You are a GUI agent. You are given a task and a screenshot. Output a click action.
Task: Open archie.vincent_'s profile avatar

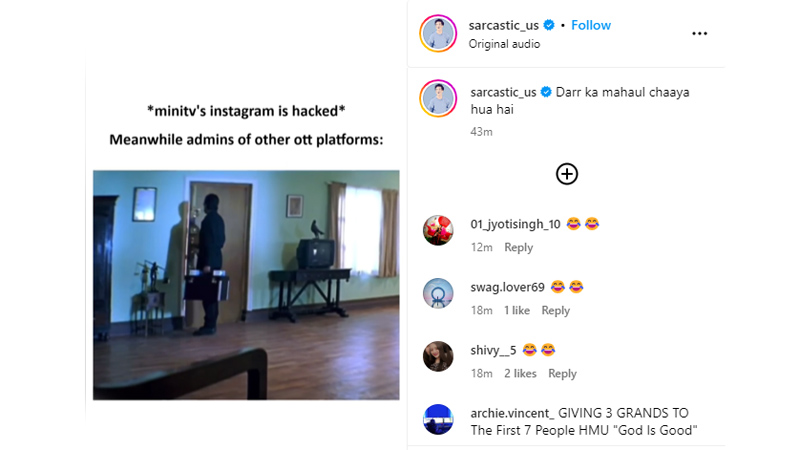(x=438, y=419)
